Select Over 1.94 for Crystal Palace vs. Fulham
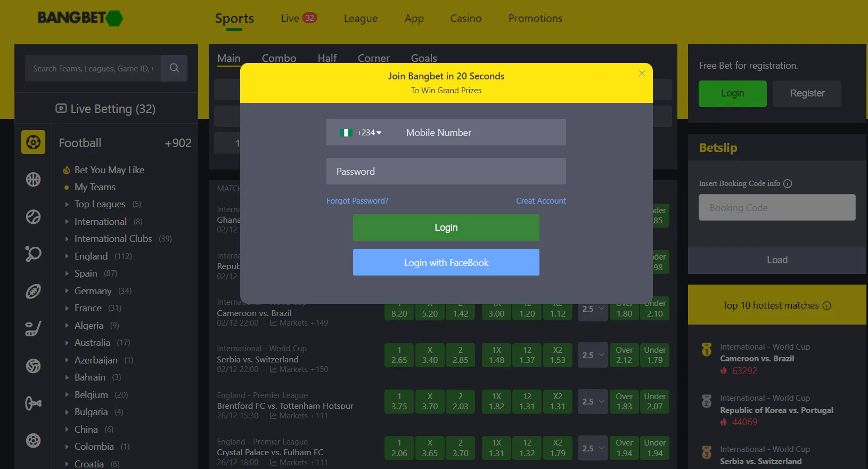 [x=624, y=448]
